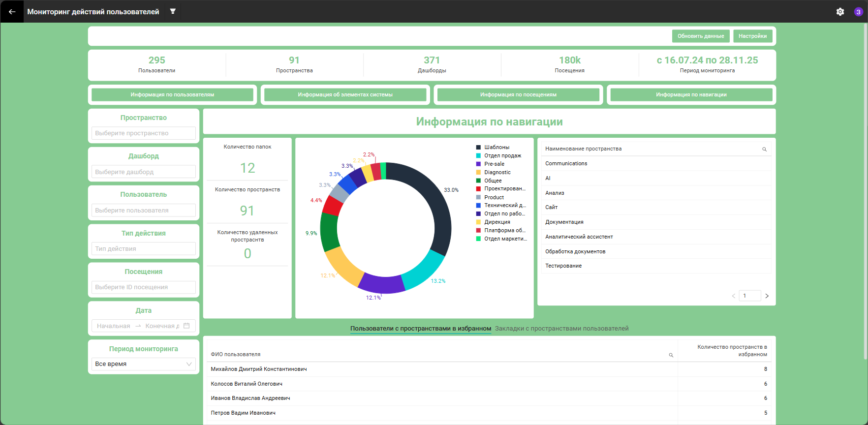868x425 pixels.
Task: Open the Выберите пользователя dropdown
Action: 144,210
